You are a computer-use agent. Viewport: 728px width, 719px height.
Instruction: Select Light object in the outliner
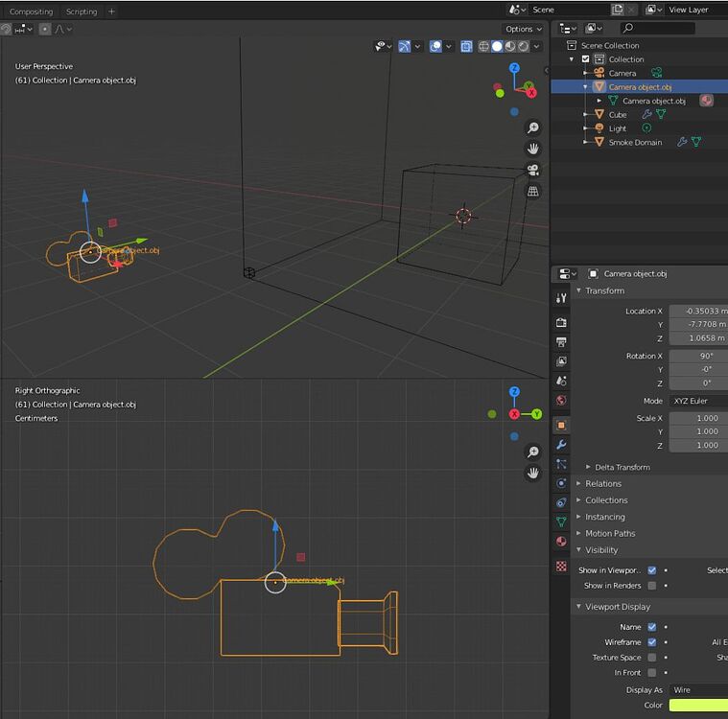coord(617,128)
